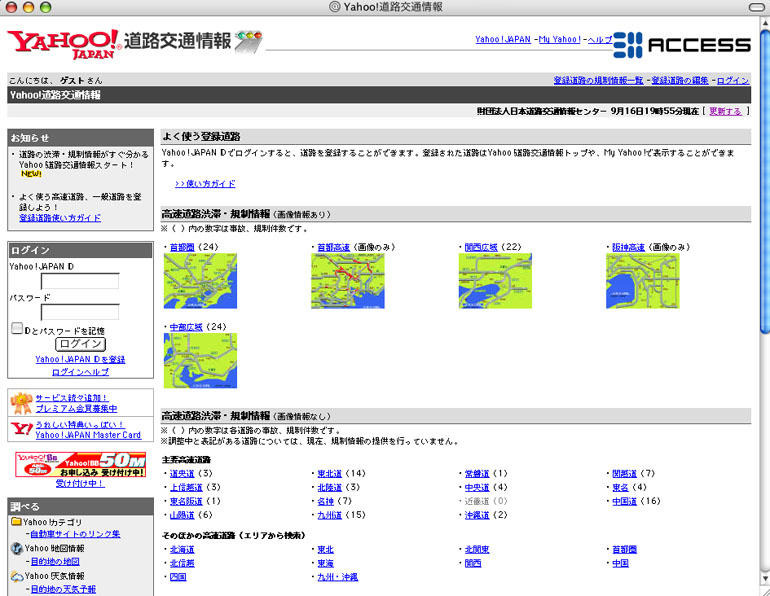This screenshot has height=596, width=770.
Task: Open the 中部広域 (24) map thumbnail
Action: 200,361
